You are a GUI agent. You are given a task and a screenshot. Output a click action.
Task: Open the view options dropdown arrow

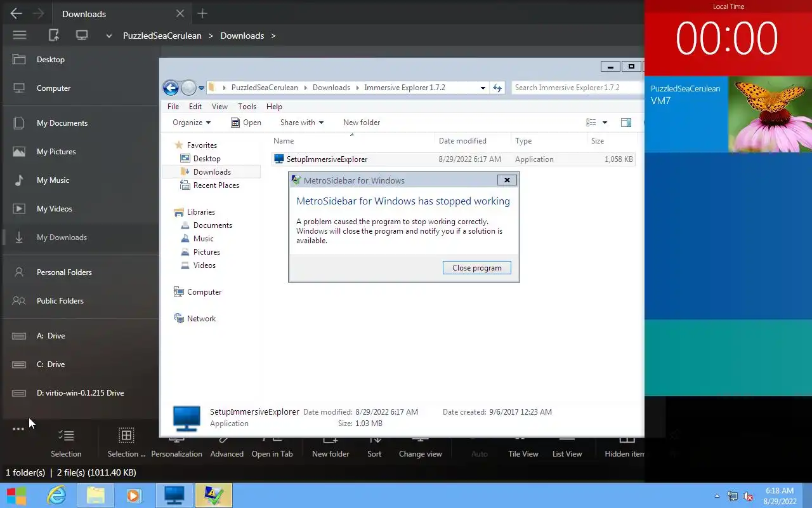605,123
